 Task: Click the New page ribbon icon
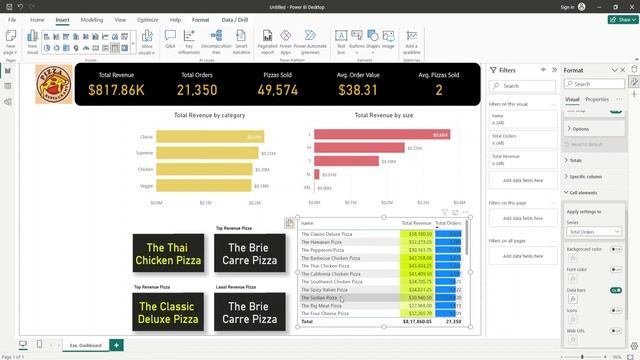pyautogui.click(x=10, y=42)
